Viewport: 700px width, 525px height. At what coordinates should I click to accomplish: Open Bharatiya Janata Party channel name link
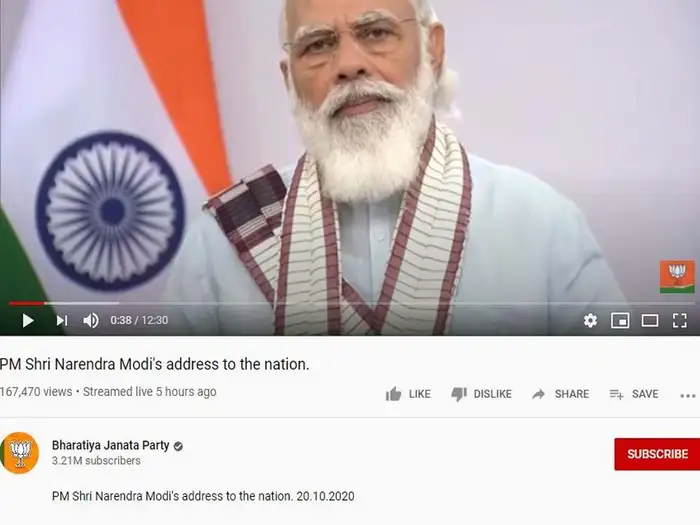click(111, 445)
